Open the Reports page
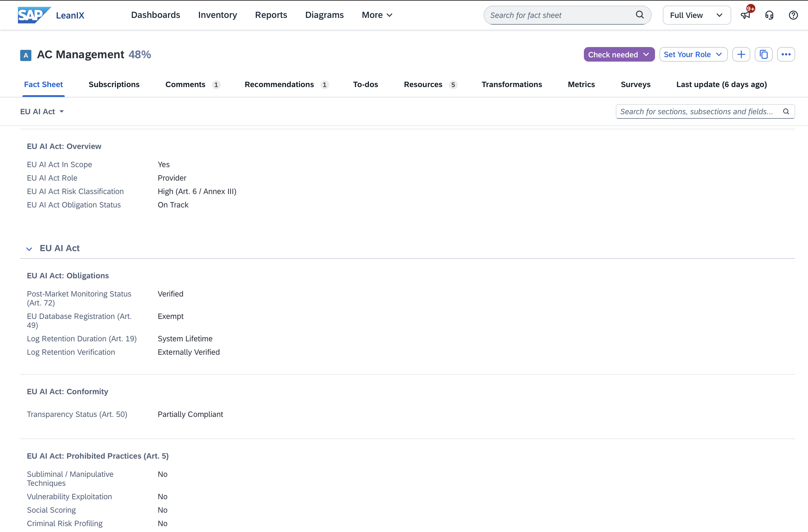Image resolution: width=808 pixels, height=532 pixels. [x=271, y=15]
